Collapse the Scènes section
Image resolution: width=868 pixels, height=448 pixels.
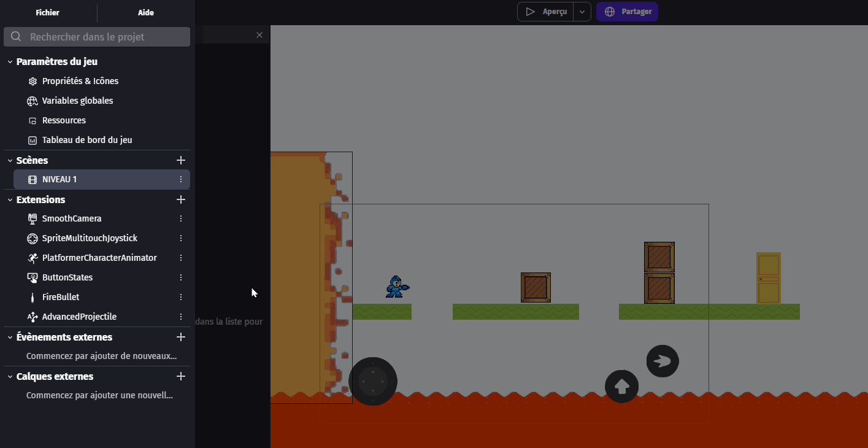tap(10, 161)
